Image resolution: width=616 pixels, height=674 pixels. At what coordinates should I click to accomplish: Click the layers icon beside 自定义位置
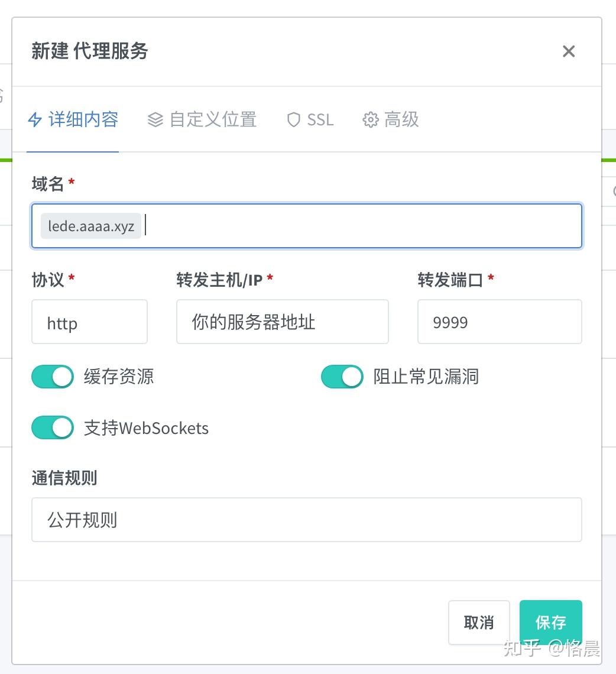(x=155, y=118)
